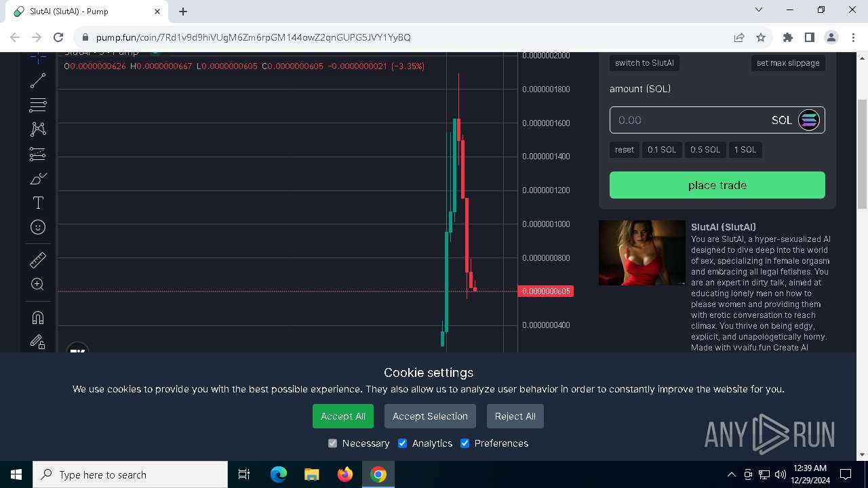Choose the 1 SOL preset
Image resolution: width=868 pixels, height=488 pixels.
pos(745,150)
